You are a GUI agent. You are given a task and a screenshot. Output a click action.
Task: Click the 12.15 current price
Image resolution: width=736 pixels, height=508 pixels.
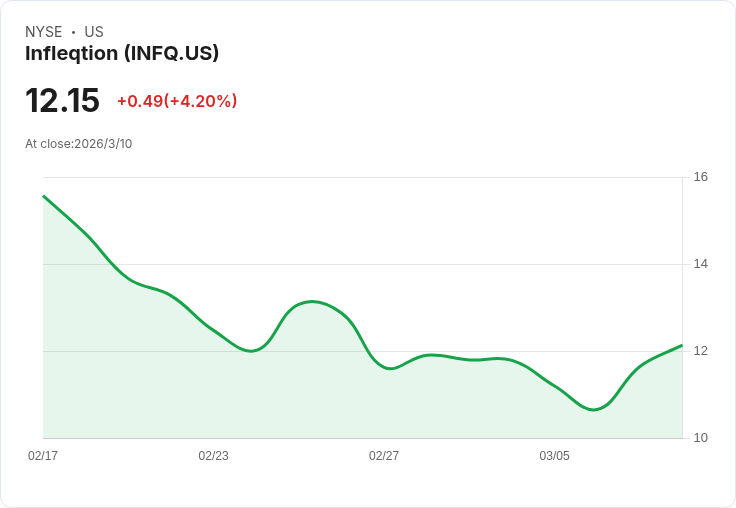pos(62,101)
